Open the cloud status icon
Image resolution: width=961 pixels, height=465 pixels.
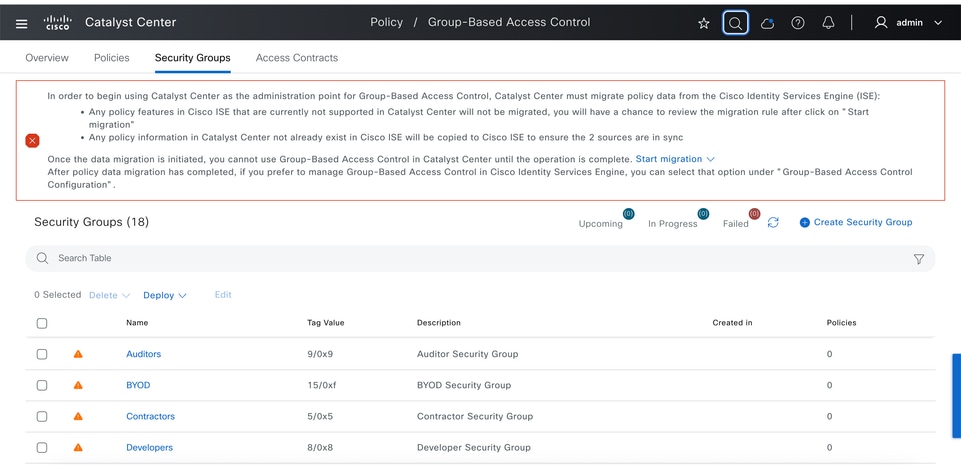(767, 23)
